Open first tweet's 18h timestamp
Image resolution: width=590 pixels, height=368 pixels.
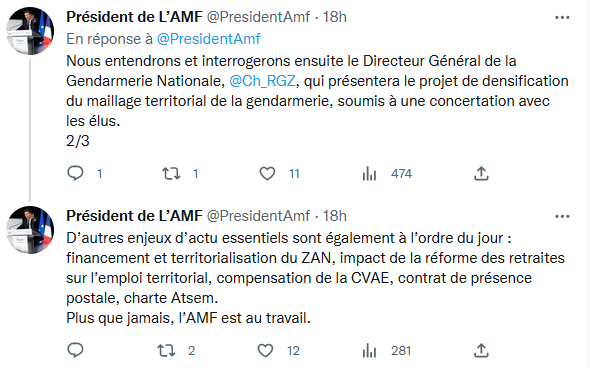pos(335,17)
